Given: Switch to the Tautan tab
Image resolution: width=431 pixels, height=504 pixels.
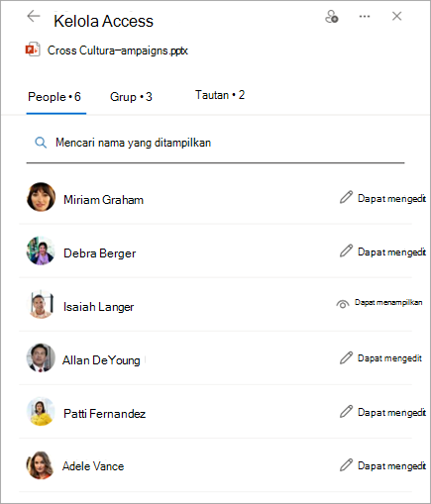Looking at the screenshot, I should click(220, 95).
